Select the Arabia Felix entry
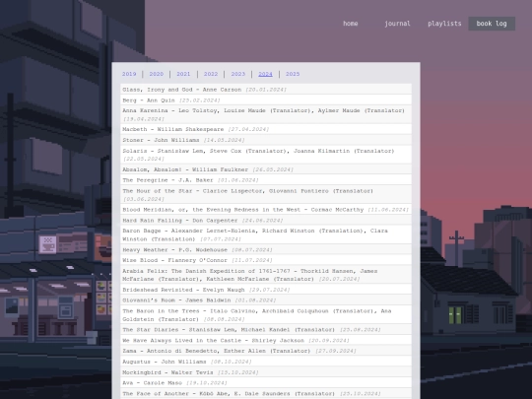This screenshot has width=532, height=399. click(266, 275)
